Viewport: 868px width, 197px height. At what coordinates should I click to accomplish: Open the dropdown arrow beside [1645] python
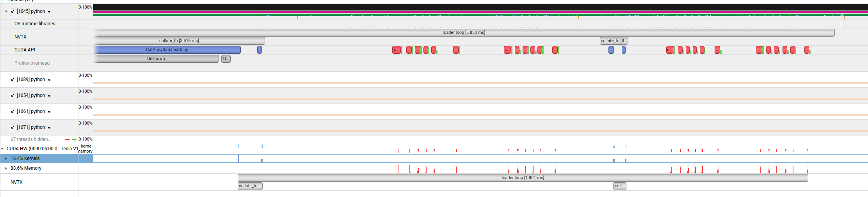[49, 12]
